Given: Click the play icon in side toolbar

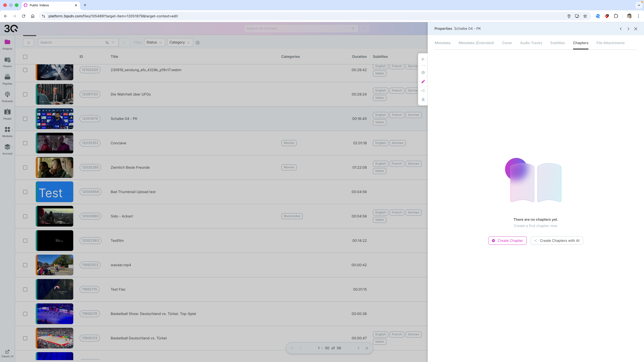Looking at the screenshot, I should [423, 59].
